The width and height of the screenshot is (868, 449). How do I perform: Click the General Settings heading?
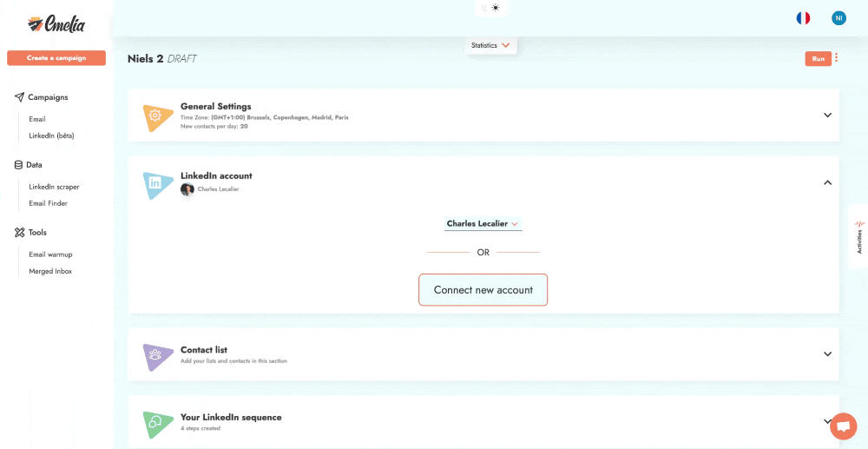[216, 106]
